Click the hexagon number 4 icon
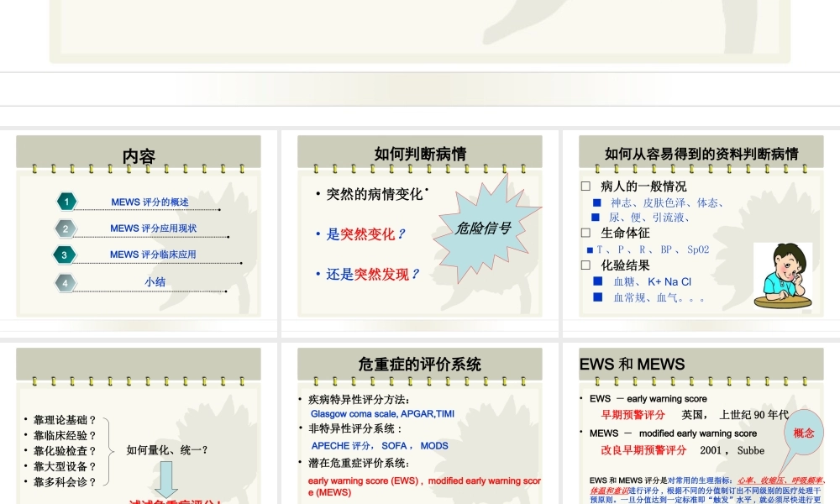The height and width of the screenshot is (504, 840). point(66,283)
